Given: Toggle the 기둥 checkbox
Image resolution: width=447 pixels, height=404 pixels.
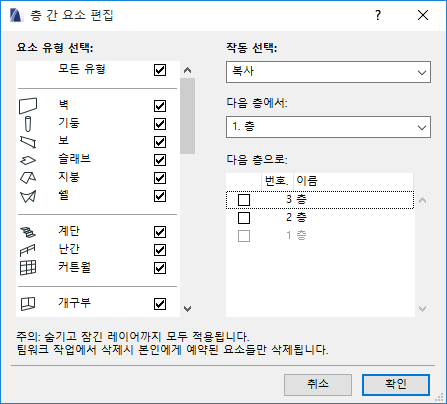Looking at the screenshot, I should tap(160, 124).
